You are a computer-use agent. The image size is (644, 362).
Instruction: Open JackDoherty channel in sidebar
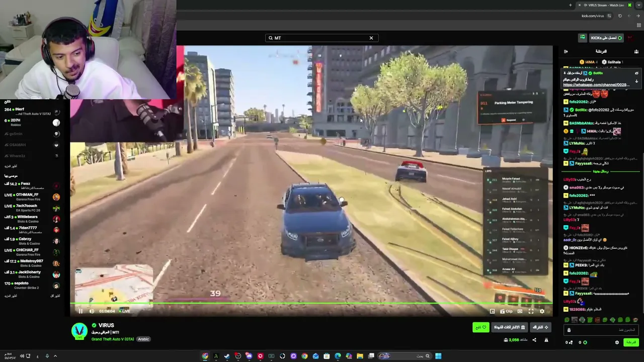(32, 274)
